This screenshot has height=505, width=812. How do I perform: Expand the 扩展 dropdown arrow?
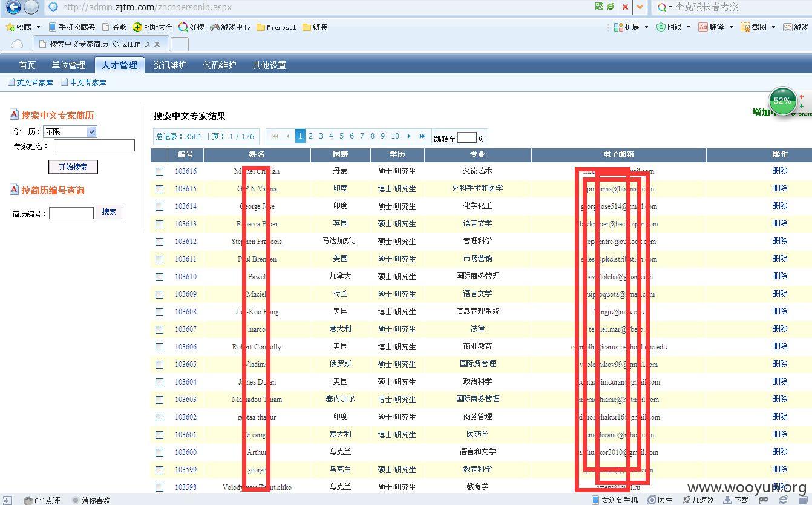(x=646, y=27)
